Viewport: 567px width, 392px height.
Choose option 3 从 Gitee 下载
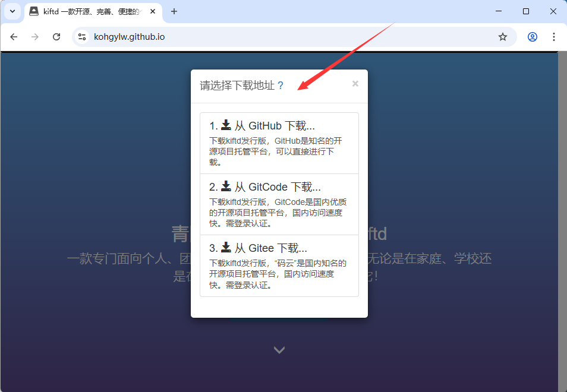pos(279,266)
